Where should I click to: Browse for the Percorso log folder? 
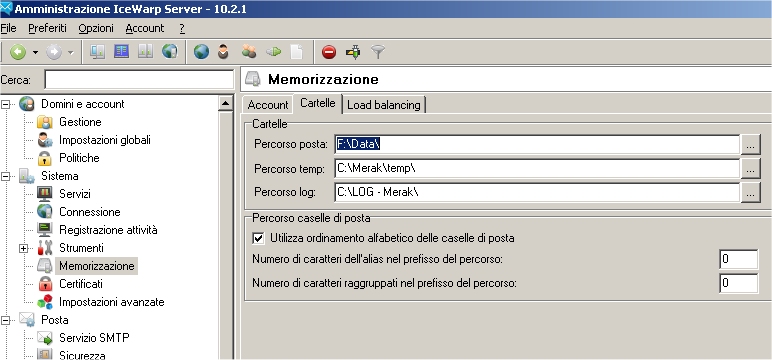click(750, 193)
